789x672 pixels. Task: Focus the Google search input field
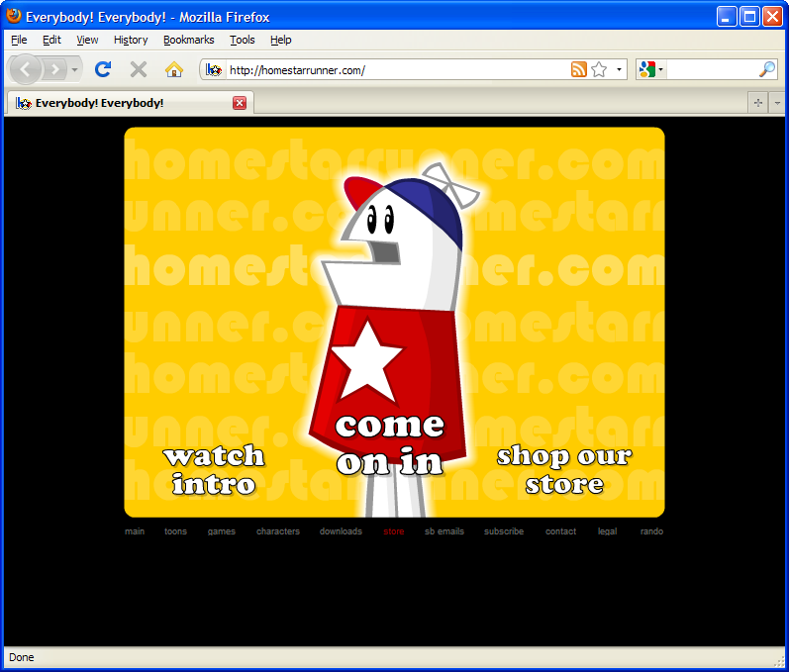tap(712, 69)
